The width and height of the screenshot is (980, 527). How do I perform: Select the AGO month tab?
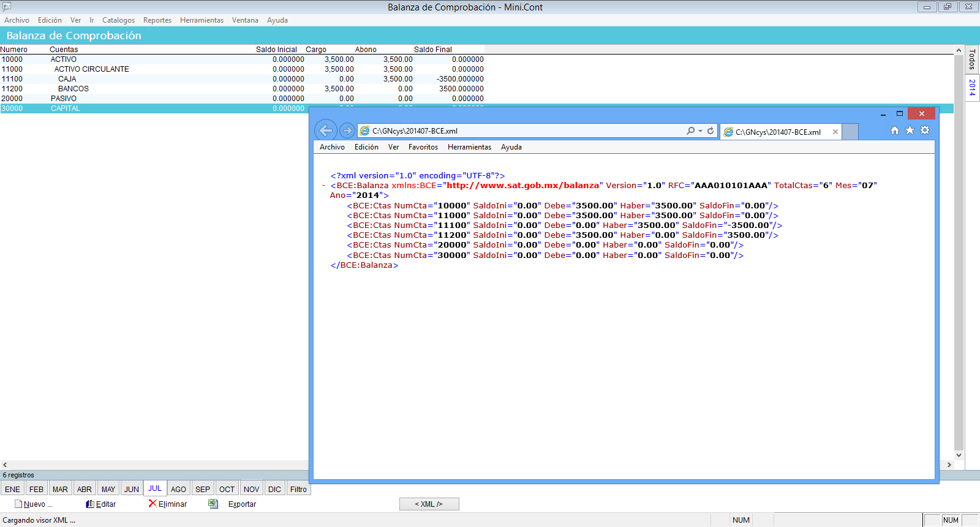178,489
